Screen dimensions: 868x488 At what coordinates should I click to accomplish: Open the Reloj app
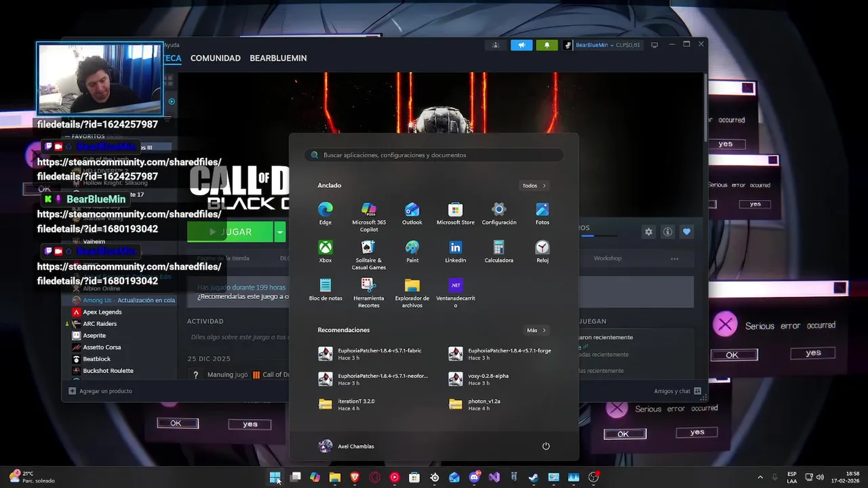tap(542, 252)
